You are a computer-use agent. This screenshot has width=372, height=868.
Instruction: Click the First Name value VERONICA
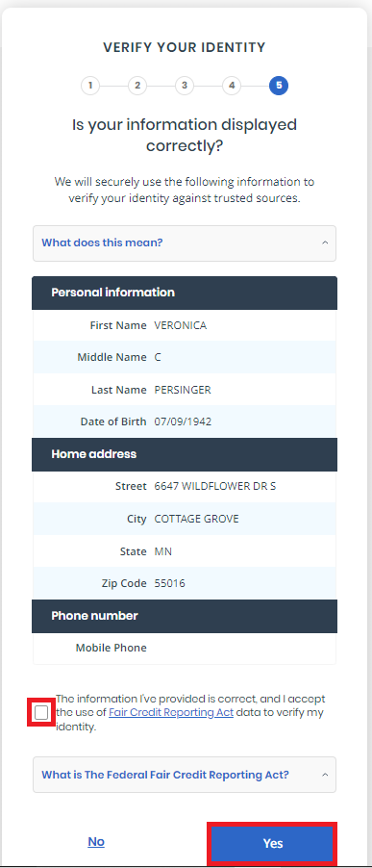tap(180, 325)
